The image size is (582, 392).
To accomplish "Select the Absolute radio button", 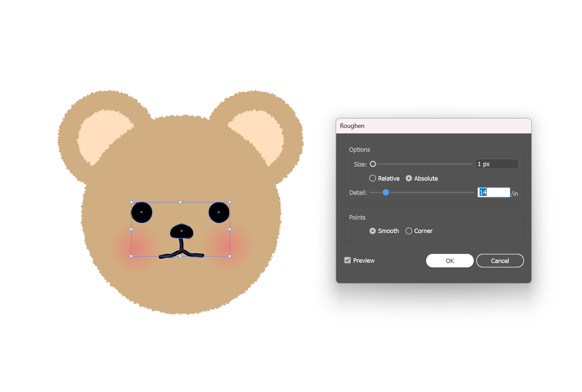I will [409, 178].
